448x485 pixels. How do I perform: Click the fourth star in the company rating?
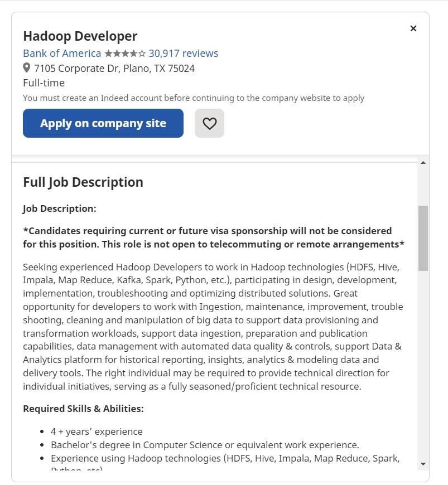pos(133,53)
